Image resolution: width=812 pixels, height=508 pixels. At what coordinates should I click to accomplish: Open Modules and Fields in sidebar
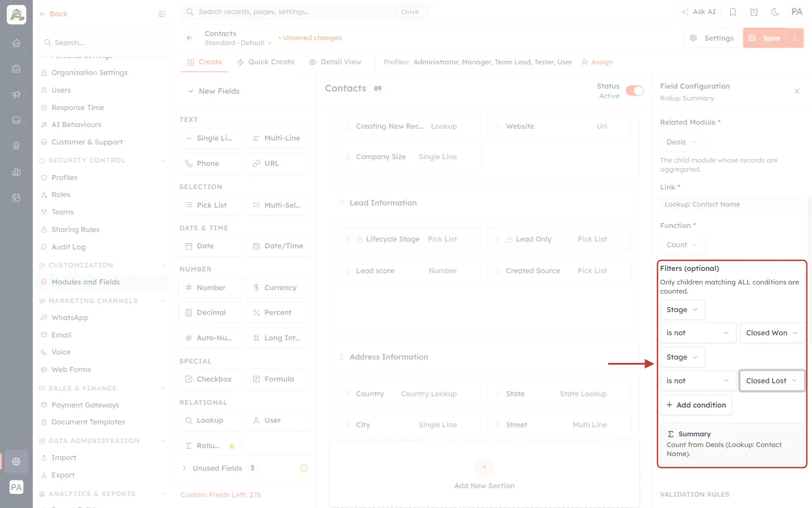point(86,282)
